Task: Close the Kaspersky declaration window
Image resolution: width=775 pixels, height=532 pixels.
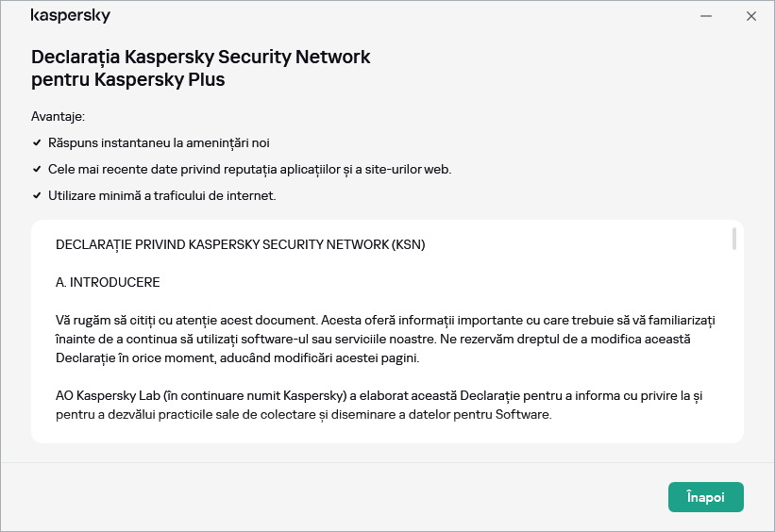Action: [x=751, y=16]
